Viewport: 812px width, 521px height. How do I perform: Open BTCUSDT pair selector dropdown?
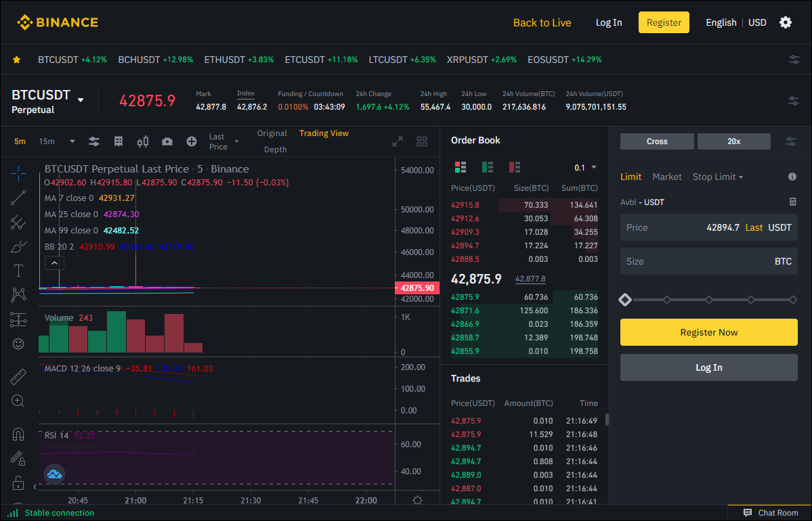[81, 100]
